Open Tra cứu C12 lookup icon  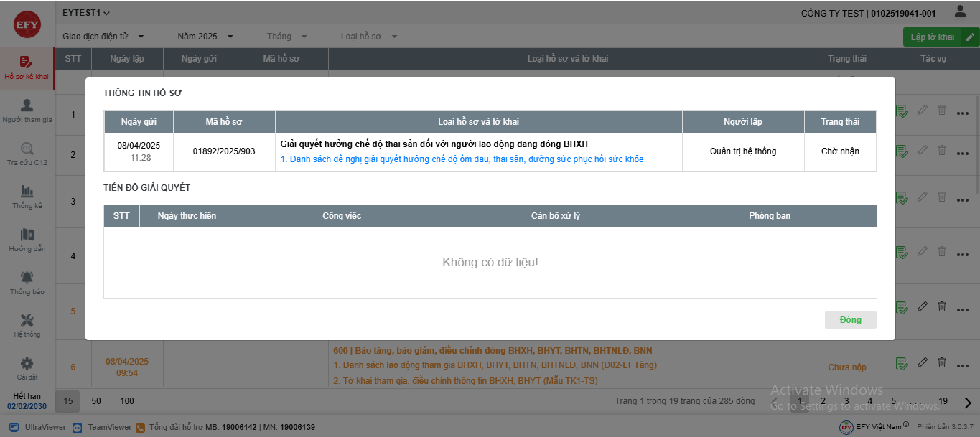27,149
